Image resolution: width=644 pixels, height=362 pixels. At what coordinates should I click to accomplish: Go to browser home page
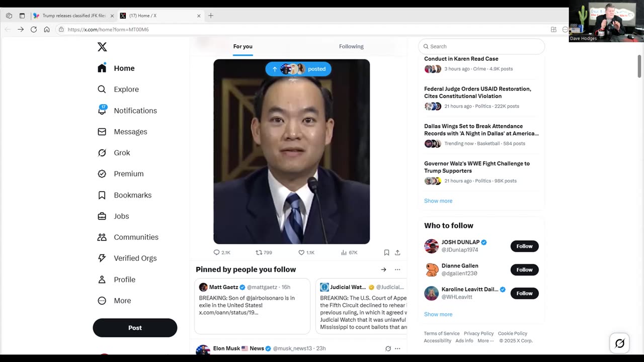(x=47, y=29)
